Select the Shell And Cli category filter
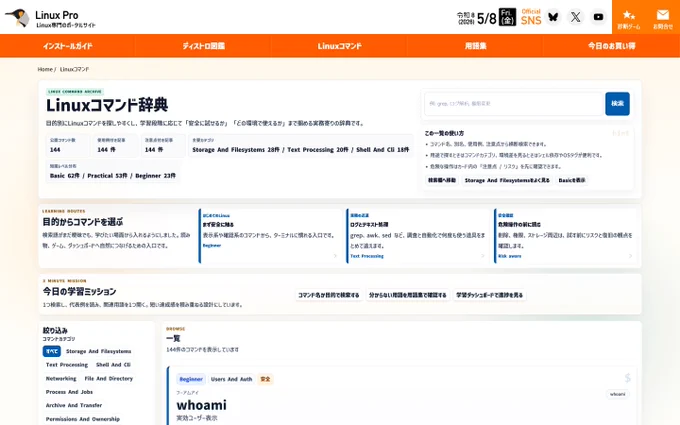The height and width of the screenshot is (425, 680). [x=113, y=365]
